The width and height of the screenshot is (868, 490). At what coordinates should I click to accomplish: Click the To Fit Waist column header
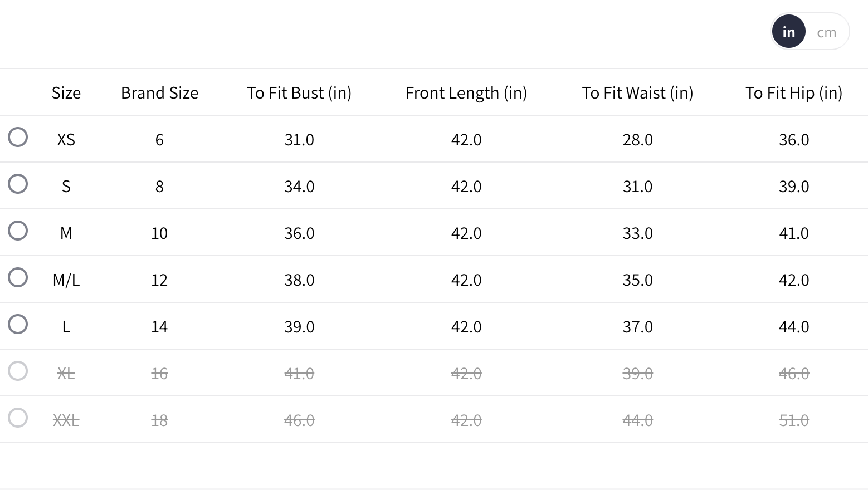pos(637,92)
